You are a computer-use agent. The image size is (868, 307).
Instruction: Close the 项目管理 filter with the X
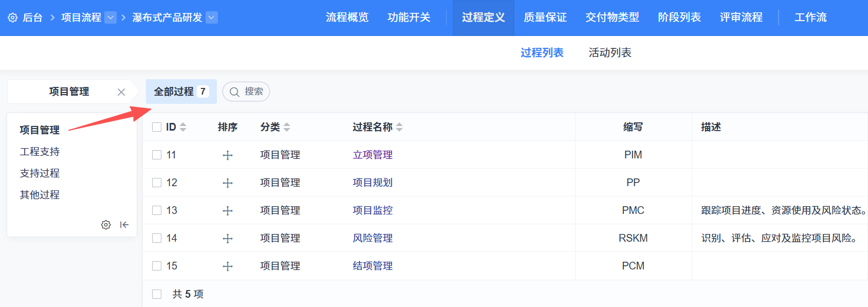pyautogui.click(x=121, y=92)
